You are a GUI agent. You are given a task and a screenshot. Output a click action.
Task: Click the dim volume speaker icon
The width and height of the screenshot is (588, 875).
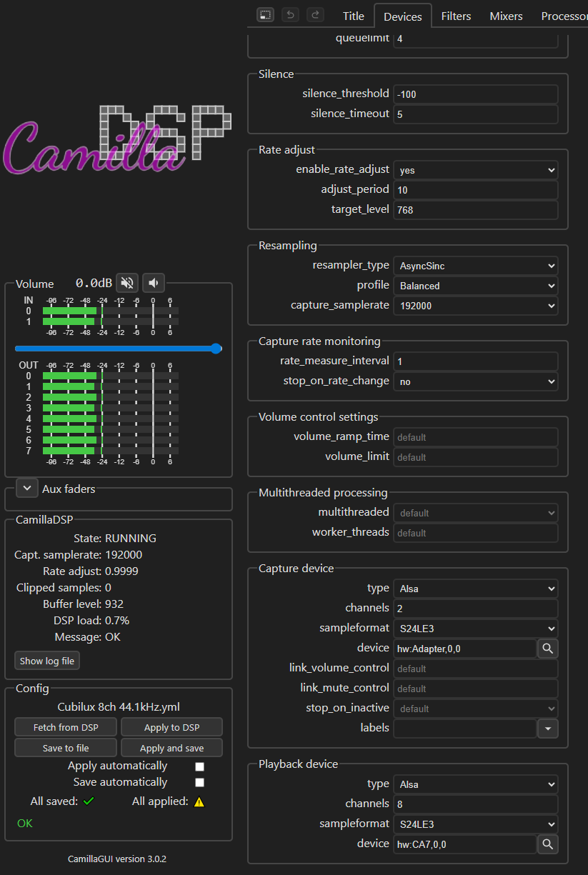tap(153, 283)
